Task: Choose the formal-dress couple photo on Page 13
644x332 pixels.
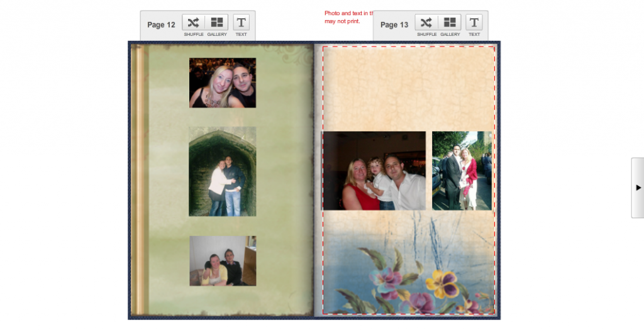Action: coord(462,170)
